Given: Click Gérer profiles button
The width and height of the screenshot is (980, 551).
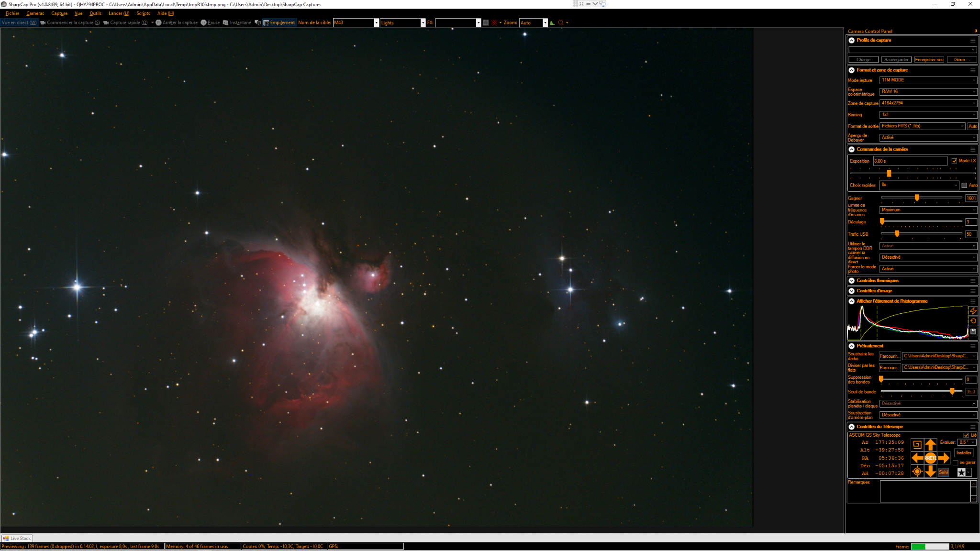Looking at the screenshot, I should click(x=961, y=60).
